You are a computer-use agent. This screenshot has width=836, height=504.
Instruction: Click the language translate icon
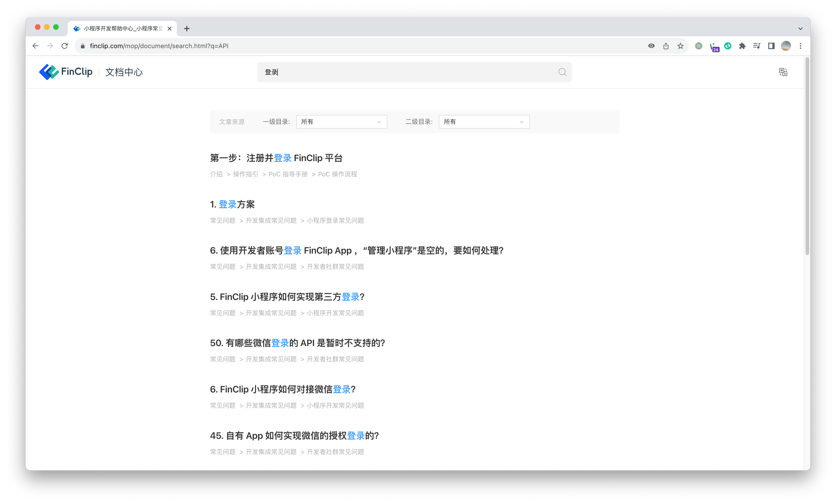(x=783, y=72)
